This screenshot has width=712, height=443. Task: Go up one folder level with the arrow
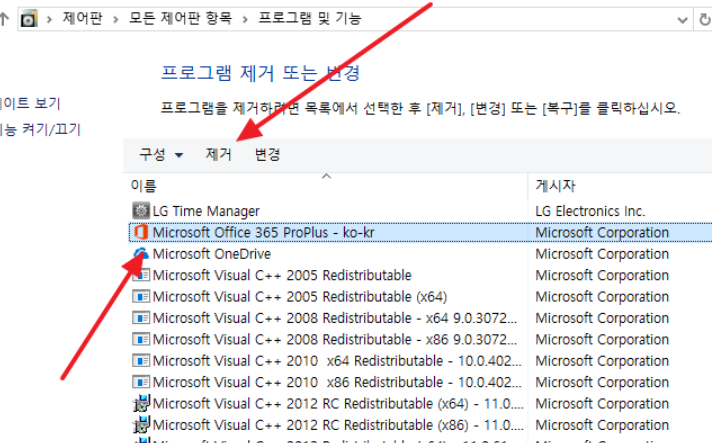pyautogui.click(x=4, y=19)
